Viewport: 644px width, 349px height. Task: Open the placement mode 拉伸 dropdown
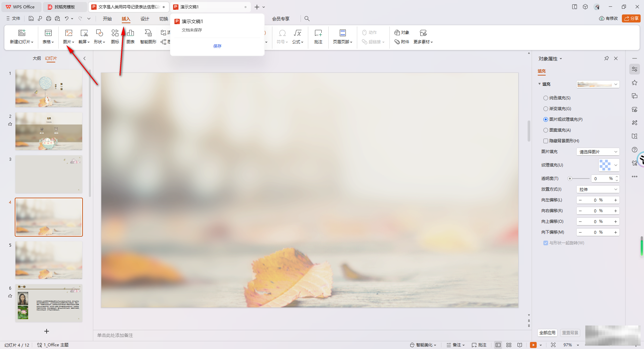coord(598,189)
